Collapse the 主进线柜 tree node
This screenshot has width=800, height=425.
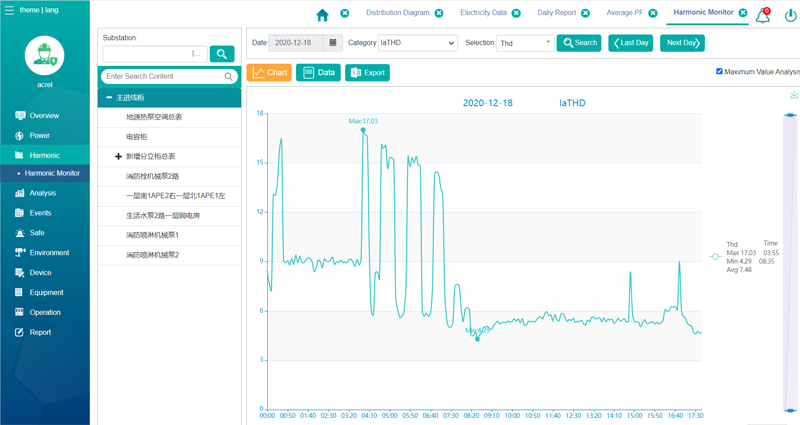109,98
